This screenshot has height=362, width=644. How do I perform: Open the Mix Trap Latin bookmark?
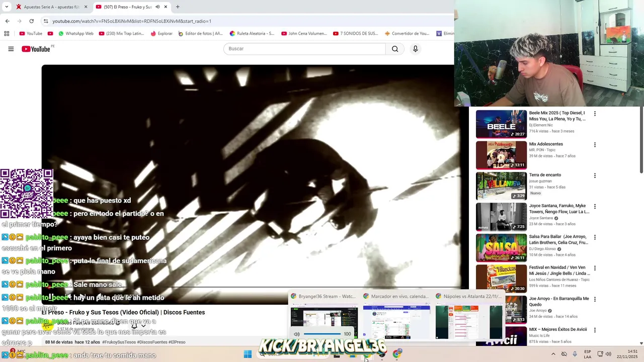click(x=122, y=34)
